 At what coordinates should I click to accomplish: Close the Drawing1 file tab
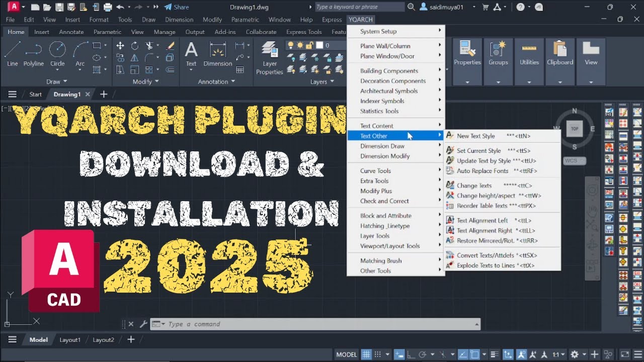(x=88, y=94)
